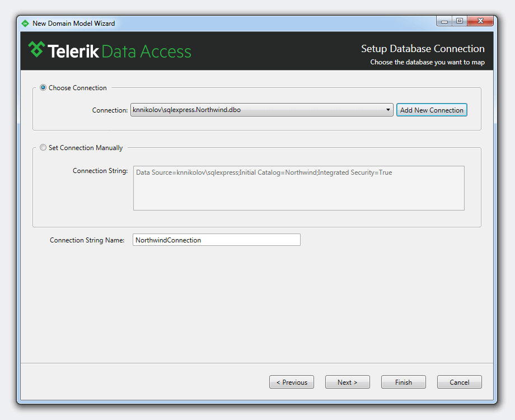The width and height of the screenshot is (515, 420).
Task: Click the 'Connection String Name:' label
Action: point(87,240)
